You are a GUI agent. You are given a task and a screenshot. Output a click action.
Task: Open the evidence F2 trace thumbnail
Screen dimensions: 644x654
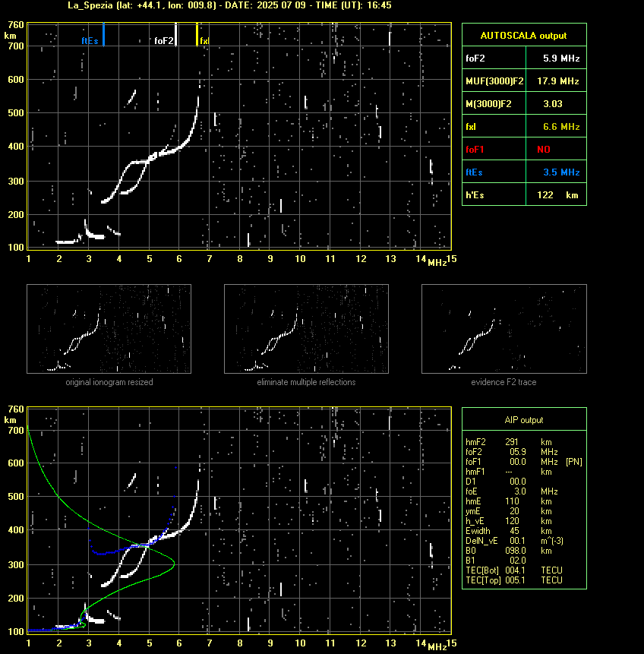[x=504, y=329]
